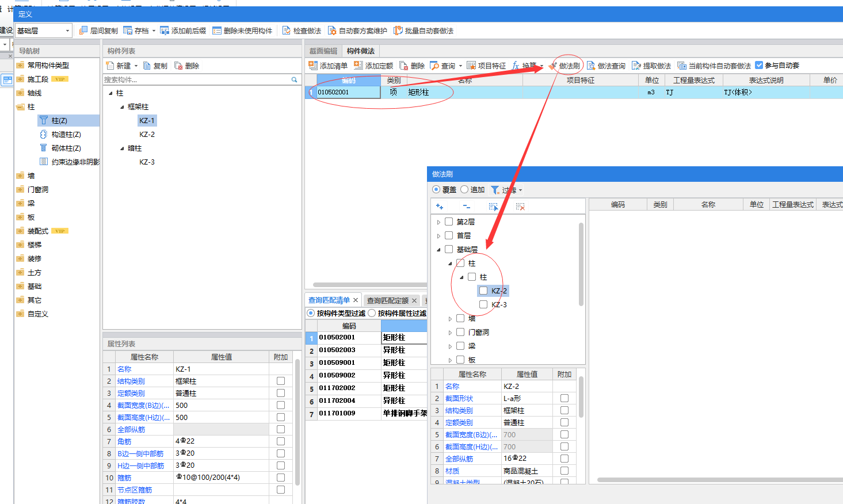Click 删除 in the 构件列表 toolbar

[x=187, y=66]
